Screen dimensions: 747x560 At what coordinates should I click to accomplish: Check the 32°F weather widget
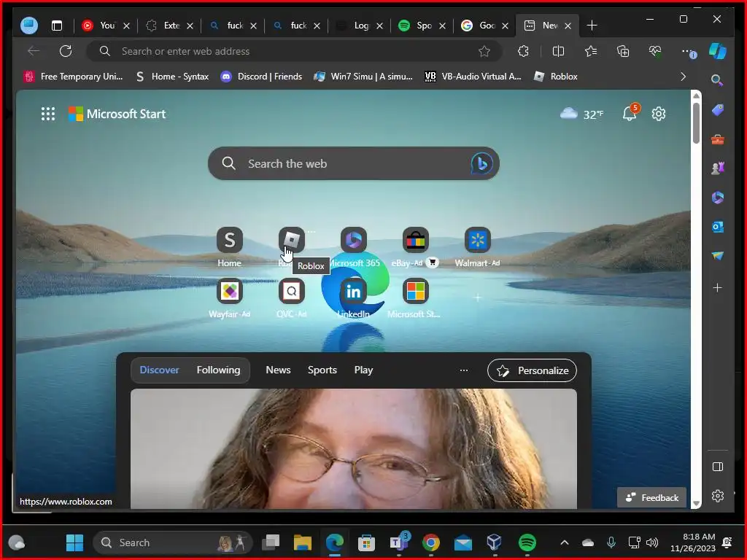pos(581,114)
